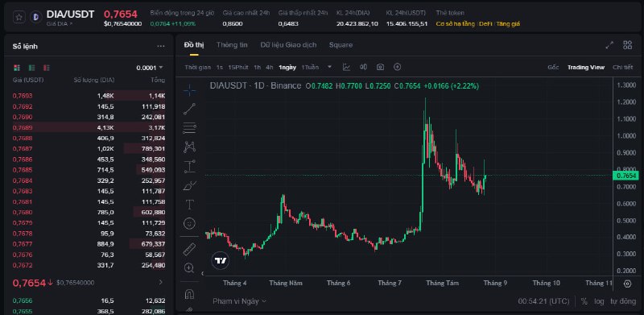Open the emoji sticker tool
Viewport: 644px width, 315px height.
189,224
